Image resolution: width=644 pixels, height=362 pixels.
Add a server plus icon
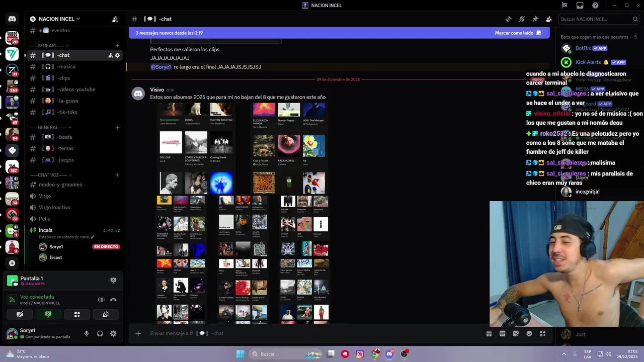(12, 263)
